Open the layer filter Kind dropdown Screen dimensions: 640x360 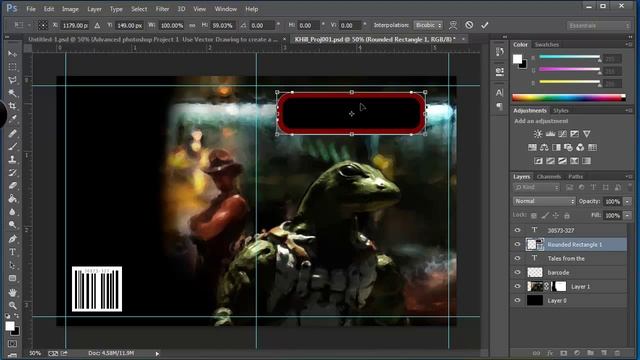coord(536,187)
